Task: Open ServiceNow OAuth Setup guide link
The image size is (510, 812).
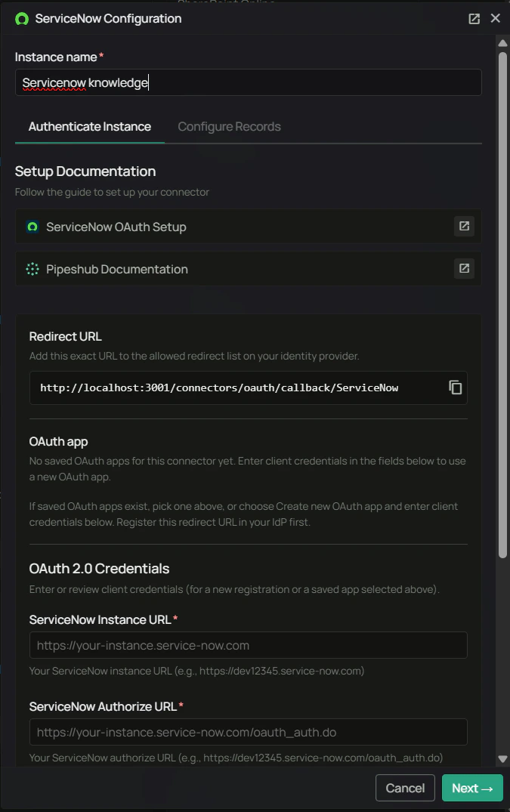Action: (249, 227)
